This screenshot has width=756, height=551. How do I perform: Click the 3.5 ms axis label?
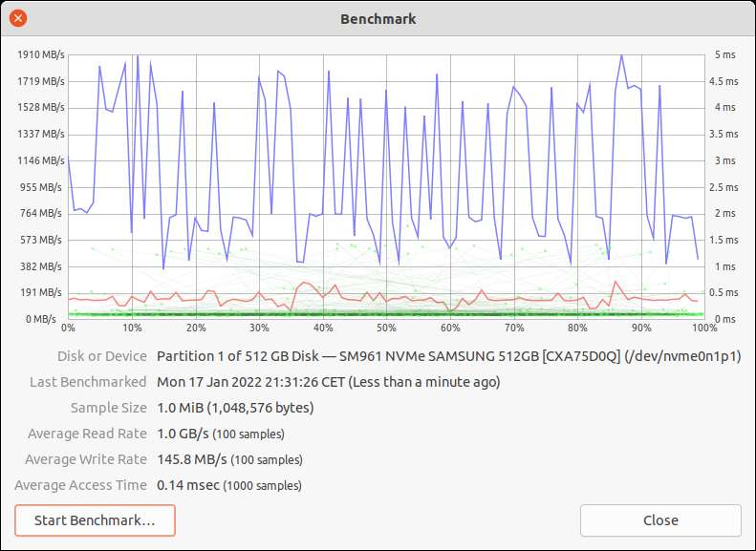click(x=724, y=134)
